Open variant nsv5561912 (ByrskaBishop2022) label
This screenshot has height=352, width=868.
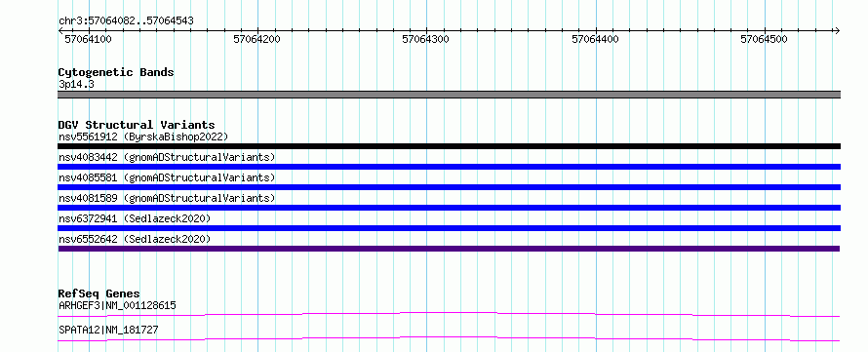point(143,137)
